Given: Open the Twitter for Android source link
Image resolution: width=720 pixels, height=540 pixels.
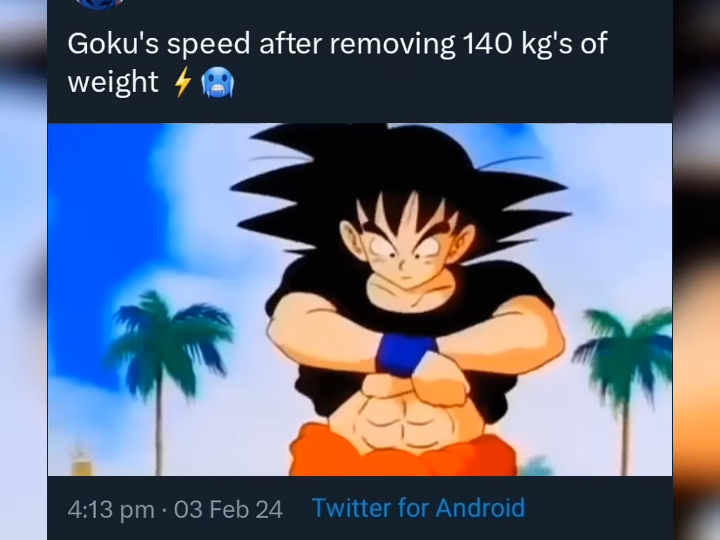Looking at the screenshot, I should point(418,508).
